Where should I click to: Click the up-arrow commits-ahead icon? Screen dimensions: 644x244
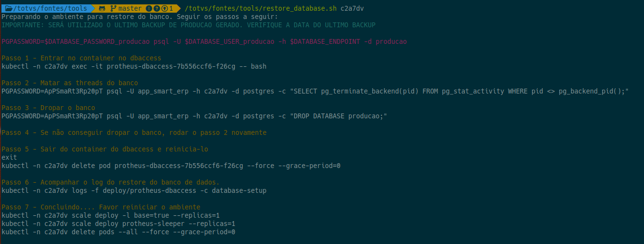pos(164,9)
